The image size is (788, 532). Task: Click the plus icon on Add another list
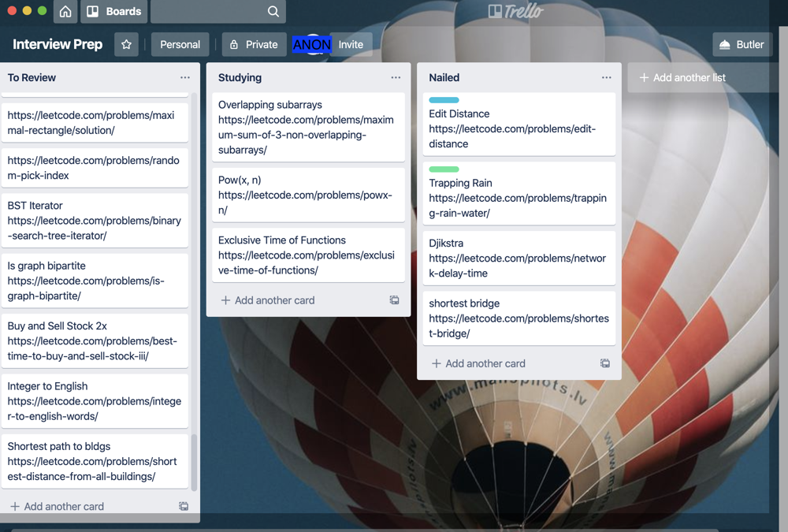(644, 77)
